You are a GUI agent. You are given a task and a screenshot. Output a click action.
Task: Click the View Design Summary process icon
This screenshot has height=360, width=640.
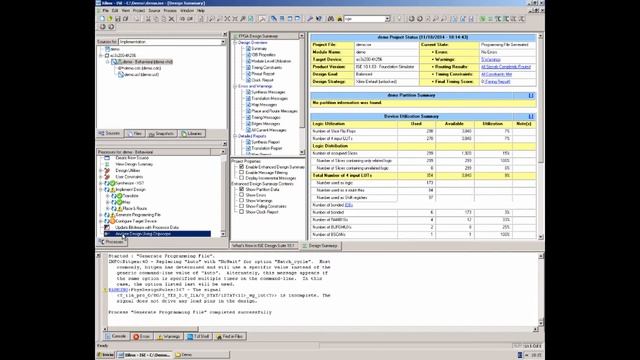107,164
